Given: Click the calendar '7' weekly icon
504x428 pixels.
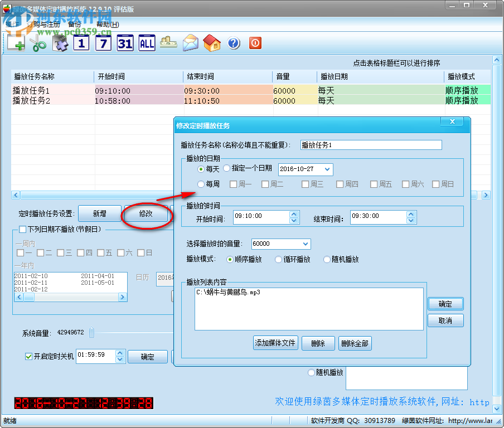Looking at the screenshot, I should tap(103, 43).
